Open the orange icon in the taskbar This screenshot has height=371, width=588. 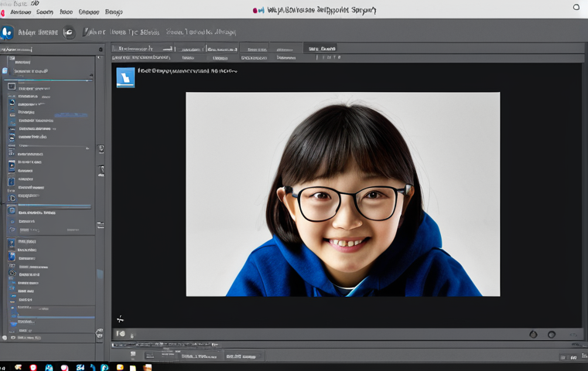pos(147,367)
